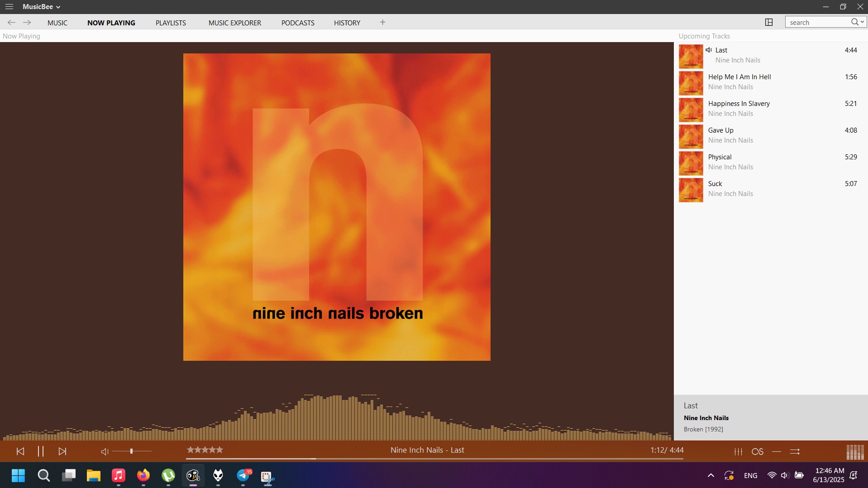Image resolution: width=868 pixels, height=488 pixels.
Task: Open the Snipping Tool taskbar icon
Action: pos(268,476)
